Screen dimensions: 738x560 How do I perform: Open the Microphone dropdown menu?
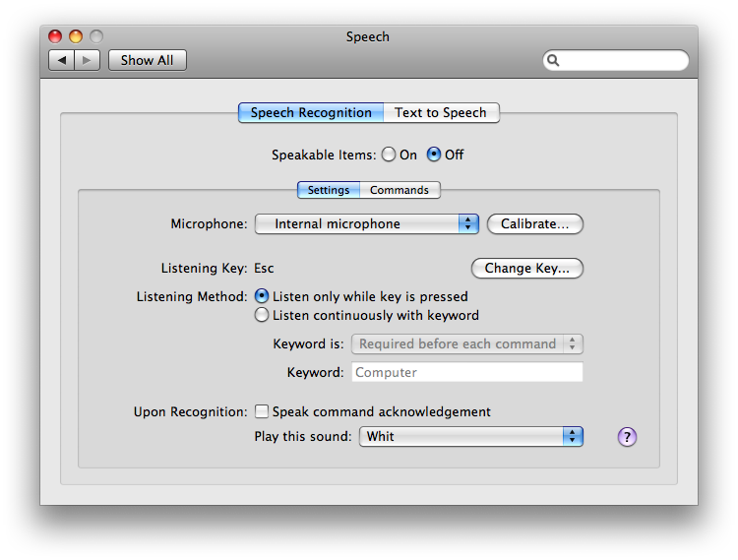coord(367,224)
